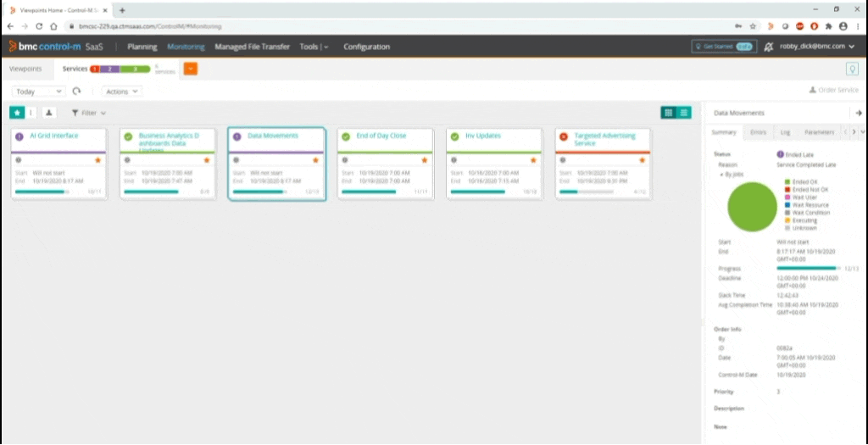Viewport: 868px width, 445px height.
Task: Open the Today date dropdown
Action: (x=38, y=91)
